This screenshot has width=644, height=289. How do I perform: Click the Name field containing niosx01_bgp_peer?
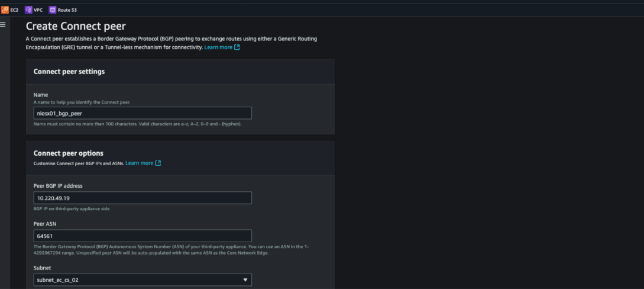[x=143, y=113]
